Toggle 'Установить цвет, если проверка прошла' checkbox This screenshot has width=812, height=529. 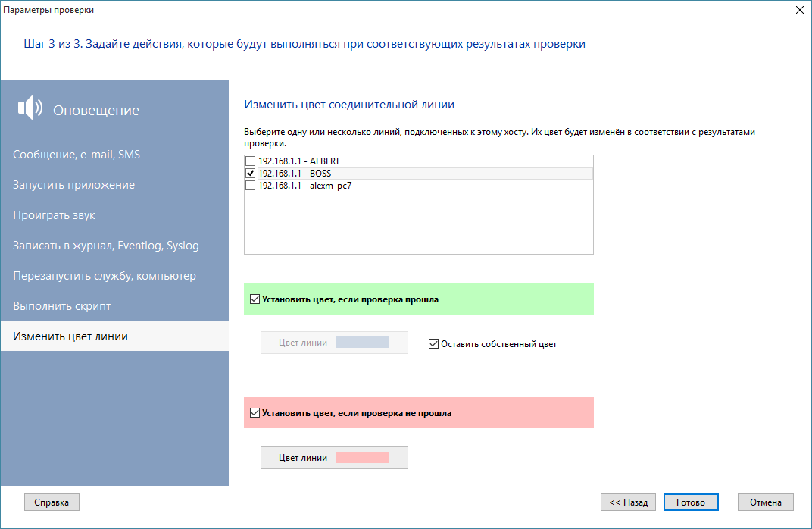click(x=255, y=299)
